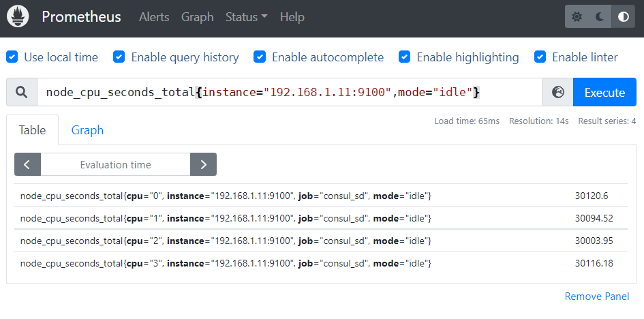Switch to dark theme moon icon
This screenshot has width=644, height=319.
coord(600,17)
